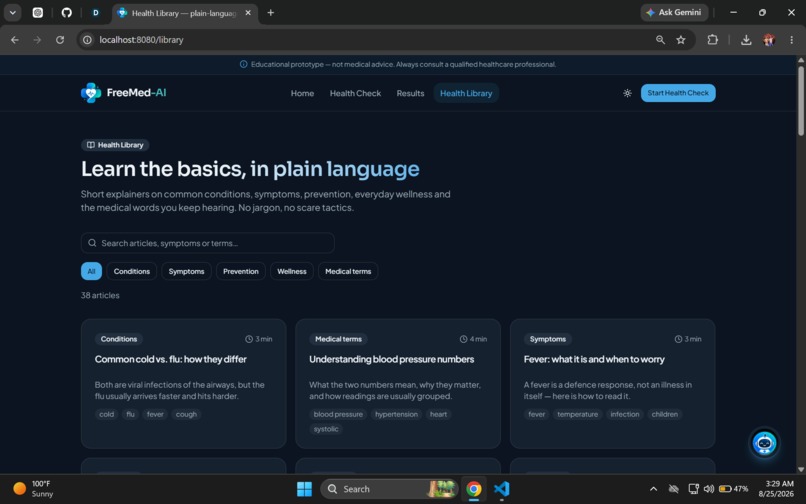Open the Windows Start menu
The image size is (806, 504).
[x=304, y=489]
